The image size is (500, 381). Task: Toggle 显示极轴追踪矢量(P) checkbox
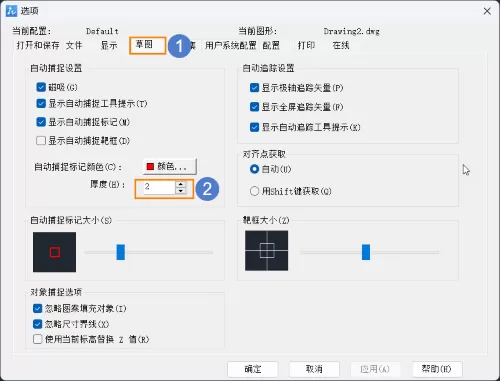[x=254, y=88]
